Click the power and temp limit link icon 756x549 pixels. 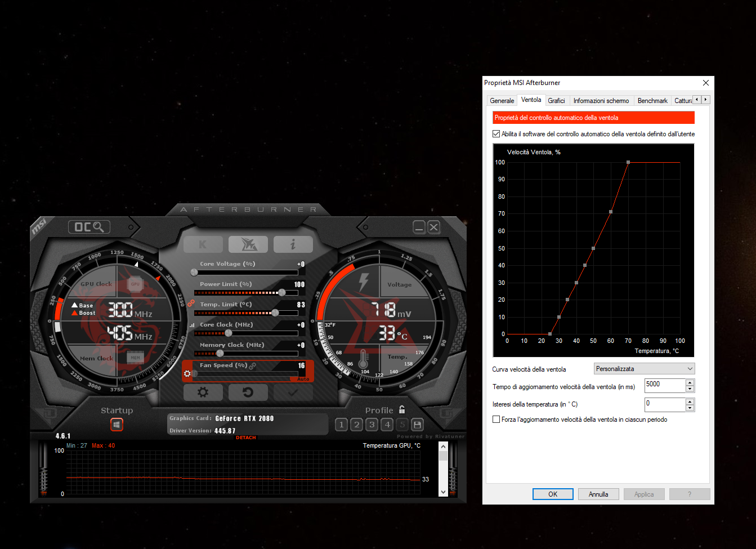pos(191,303)
